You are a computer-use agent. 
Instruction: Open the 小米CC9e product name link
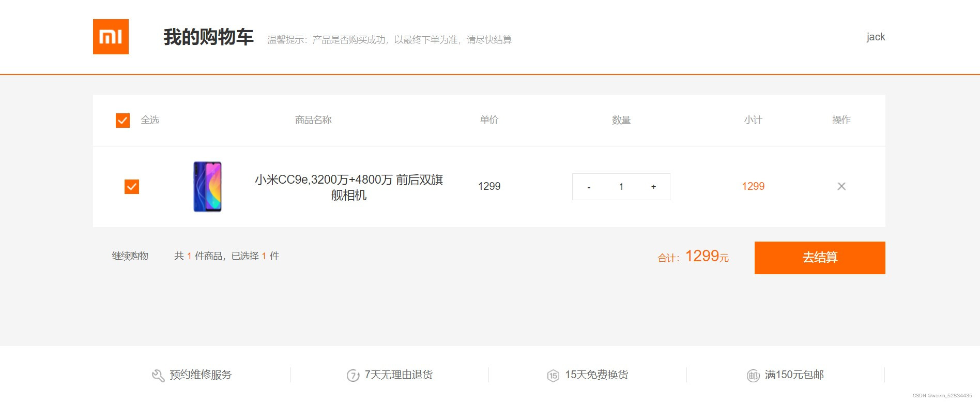349,187
